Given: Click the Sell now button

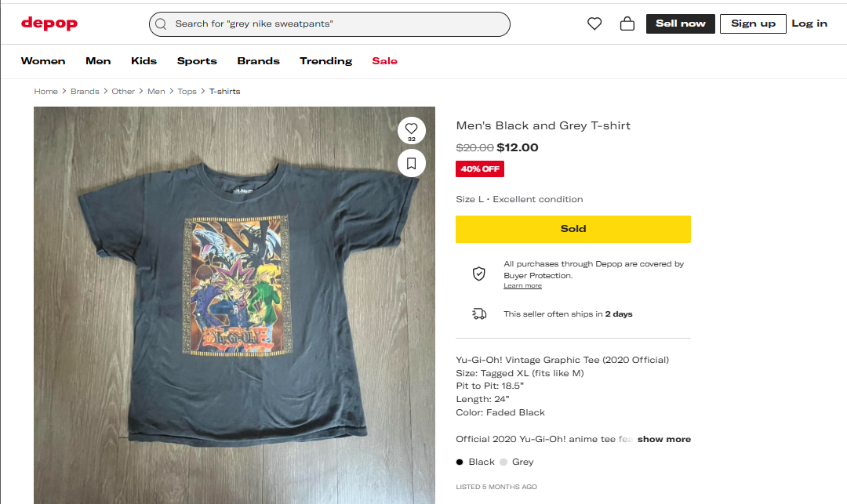Looking at the screenshot, I should [680, 24].
